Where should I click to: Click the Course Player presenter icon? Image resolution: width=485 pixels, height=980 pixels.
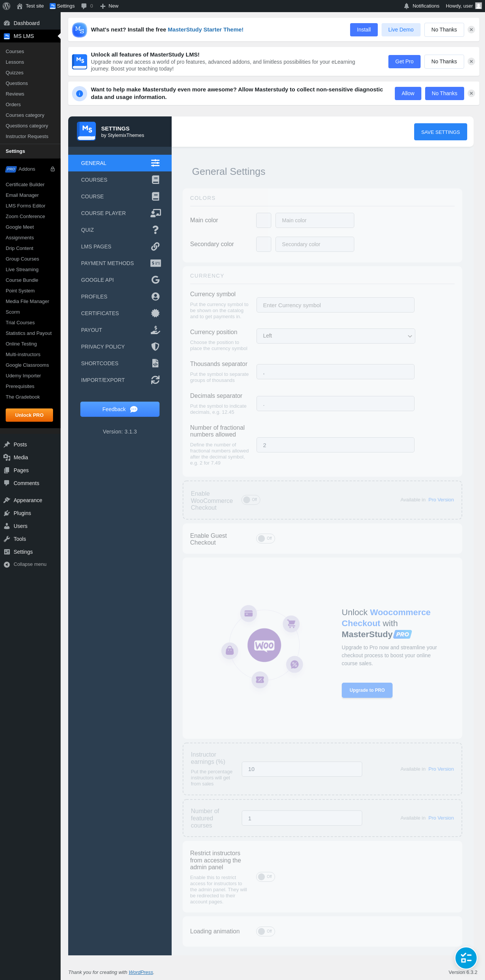(155, 214)
